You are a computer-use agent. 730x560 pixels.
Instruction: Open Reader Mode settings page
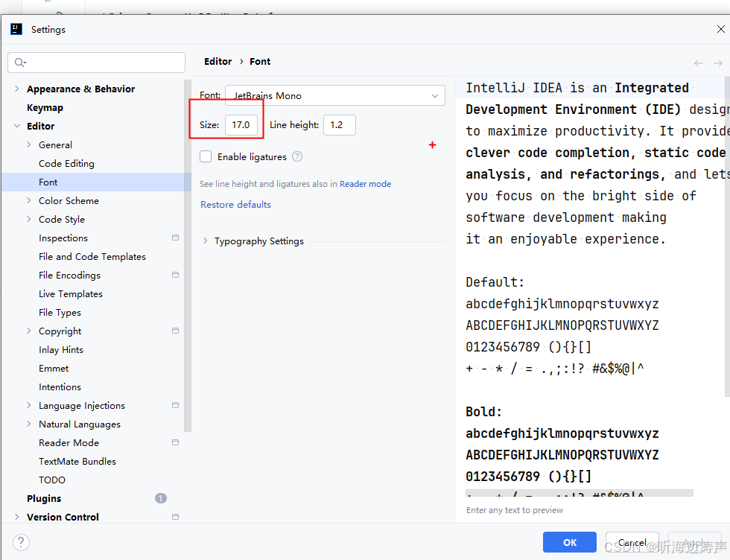click(69, 442)
